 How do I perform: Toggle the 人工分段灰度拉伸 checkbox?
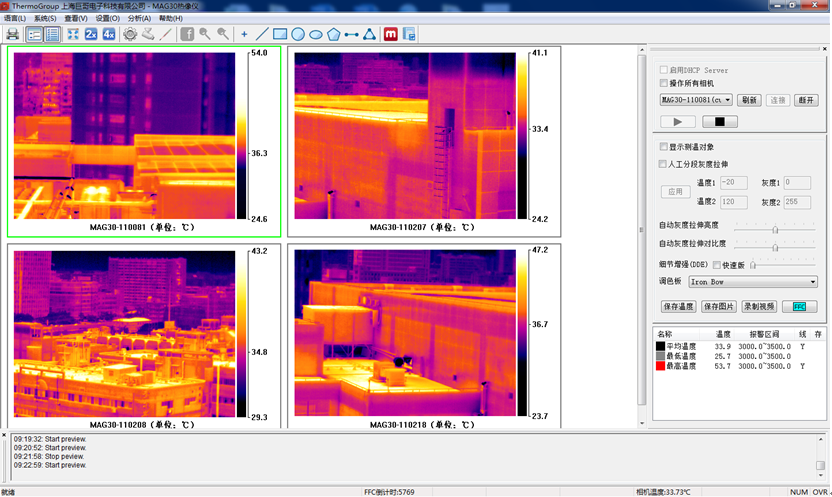tap(662, 164)
